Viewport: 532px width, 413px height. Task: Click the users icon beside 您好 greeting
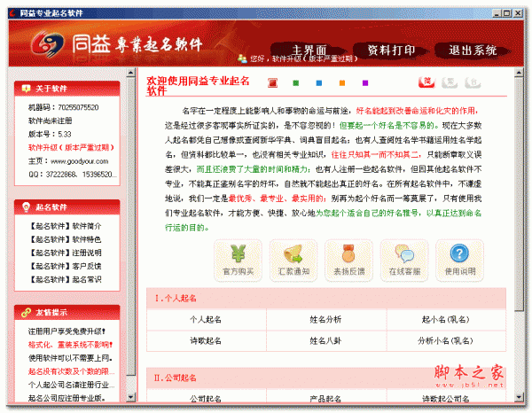click(242, 58)
